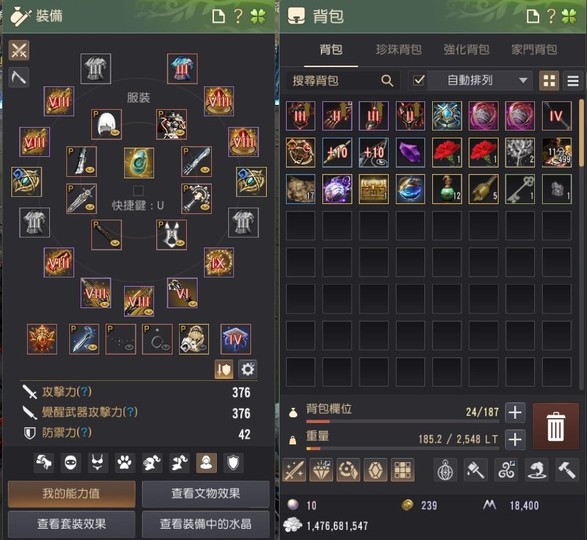Click the crossed swords icon in equipment panel
The image size is (587, 540).
[19, 50]
